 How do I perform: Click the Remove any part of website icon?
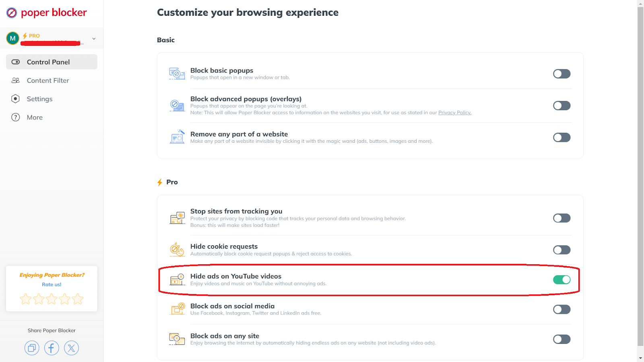[x=177, y=137]
